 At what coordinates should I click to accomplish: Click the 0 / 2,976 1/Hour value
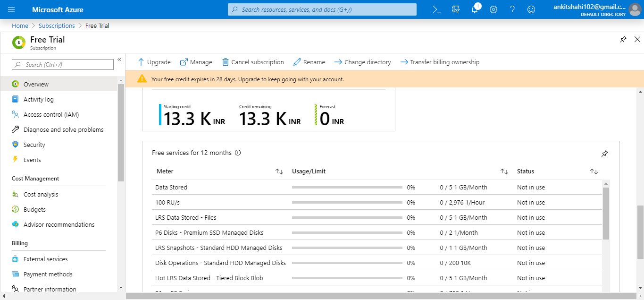(x=462, y=202)
